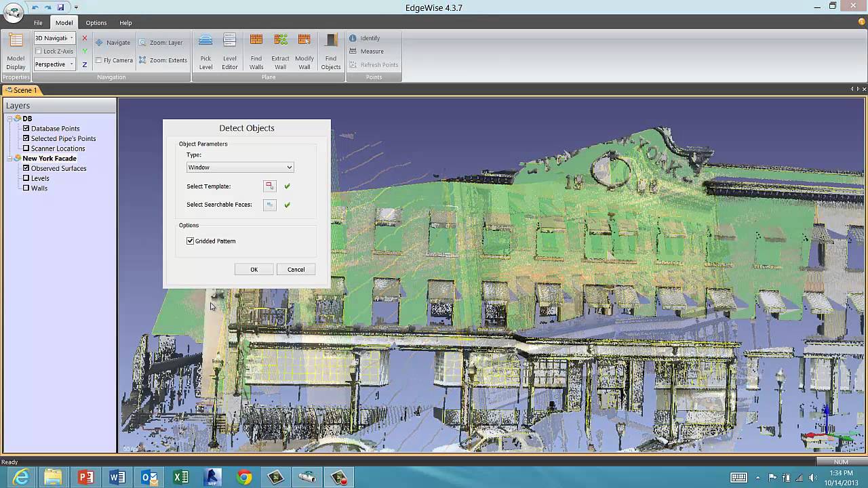This screenshot has height=488, width=868.
Task: Open the Help ribbon tab
Action: (x=125, y=22)
